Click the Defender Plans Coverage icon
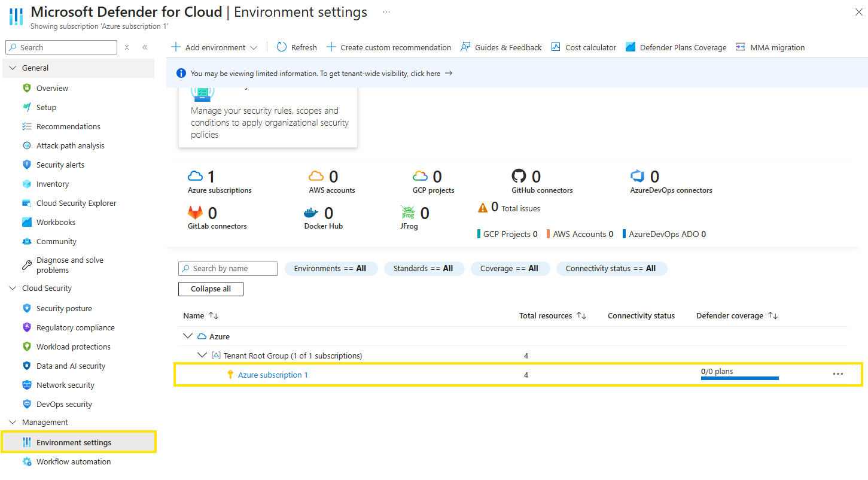This screenshot has height=480, width=868. (630, 47)
